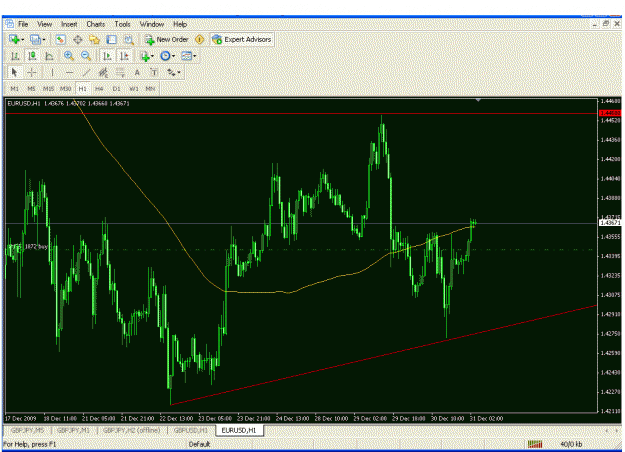Image resolution: width=625 pixels, height=452 pixels.
Task: Open the Help menu
Action: [180, 24]
